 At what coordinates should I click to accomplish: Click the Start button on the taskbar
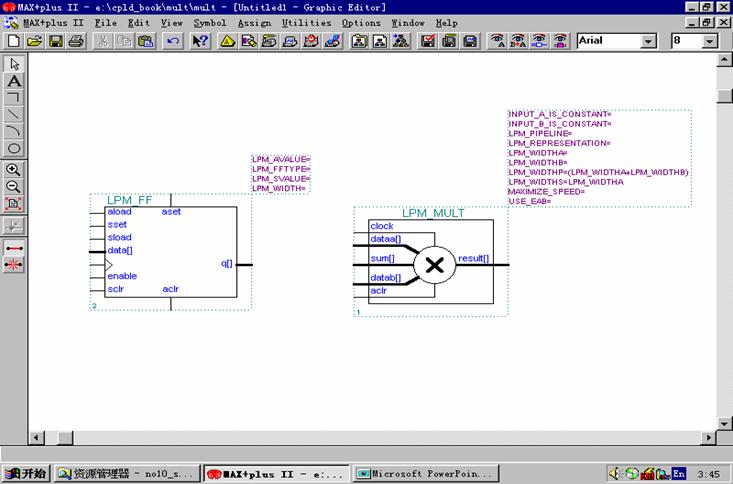(x=26, y=473)
